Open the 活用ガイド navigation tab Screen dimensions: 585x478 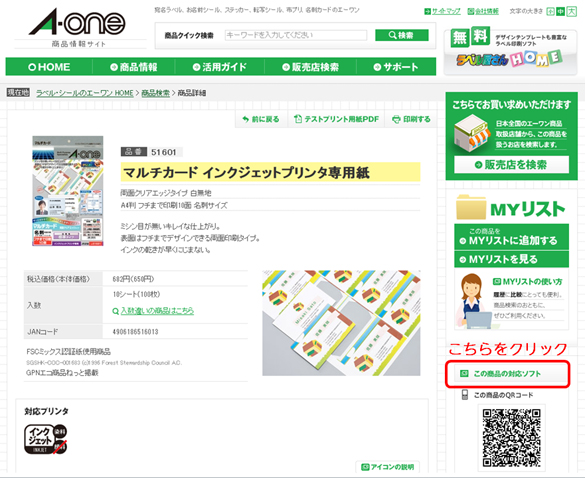coord(220,67)
